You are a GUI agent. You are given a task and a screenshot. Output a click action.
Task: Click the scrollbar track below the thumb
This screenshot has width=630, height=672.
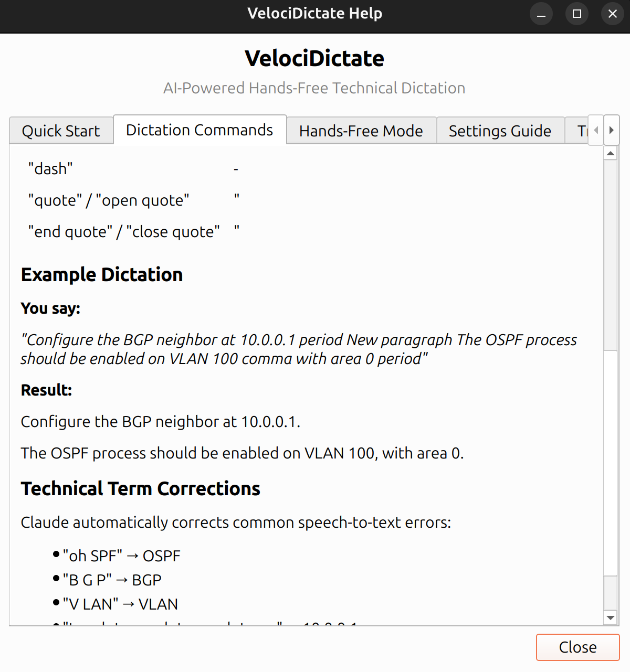610,472
